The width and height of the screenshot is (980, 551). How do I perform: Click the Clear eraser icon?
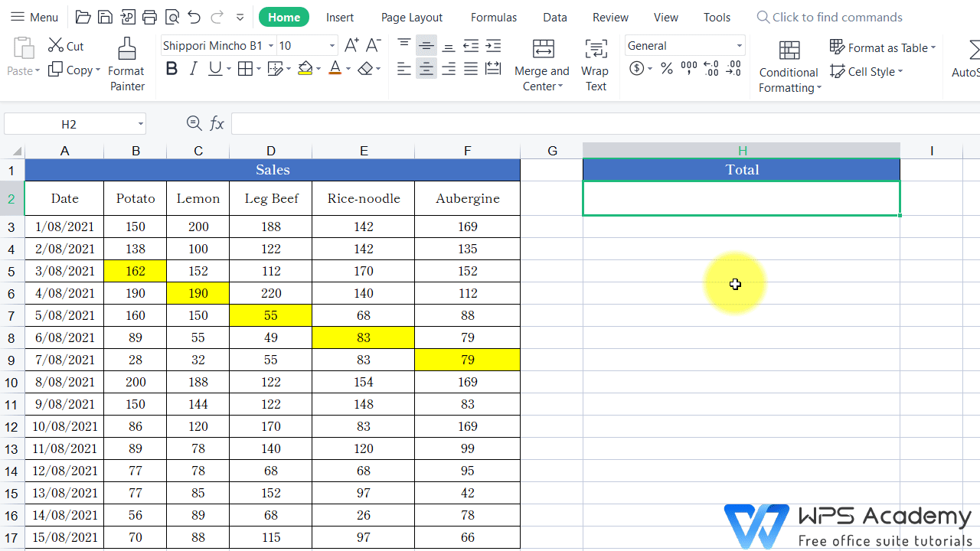tap(365, 70)
